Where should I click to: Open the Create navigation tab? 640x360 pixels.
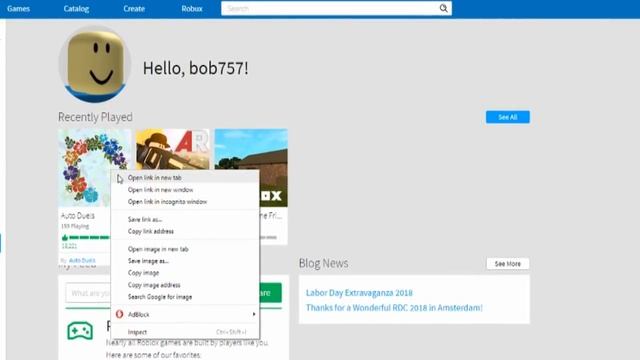134,9
